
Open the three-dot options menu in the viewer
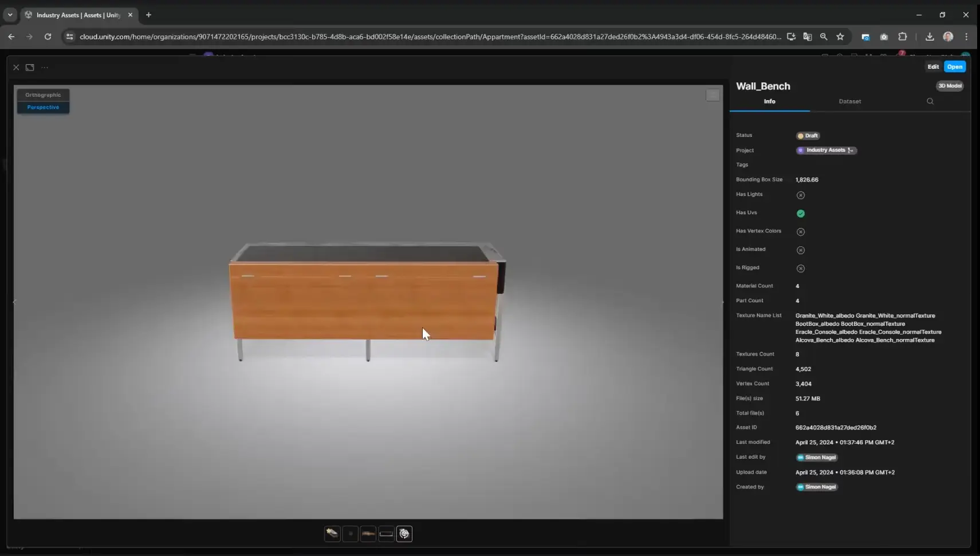(x=45, y=67)
